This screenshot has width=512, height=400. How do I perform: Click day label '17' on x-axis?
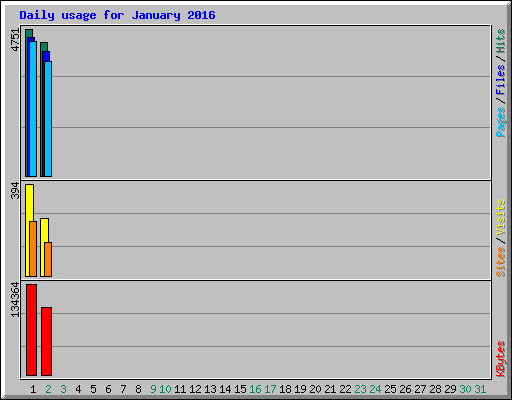click(270, 389)
